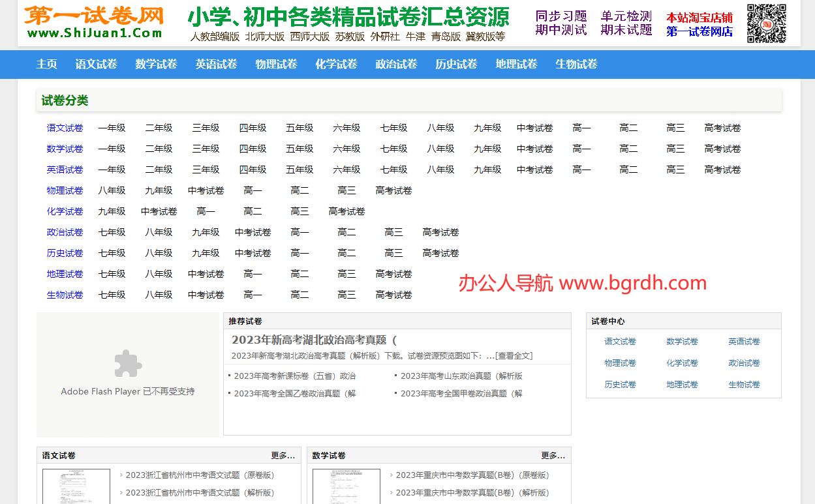
Task: Select 物理试卷 in the top navigation
Action: point(276,64)
